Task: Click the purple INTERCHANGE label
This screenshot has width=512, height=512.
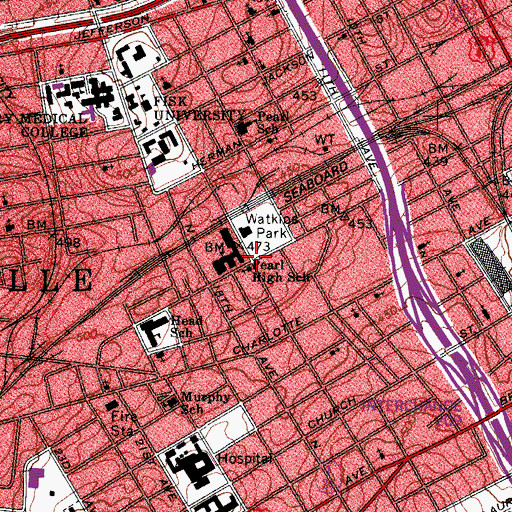Action: (x=412, y=406)
